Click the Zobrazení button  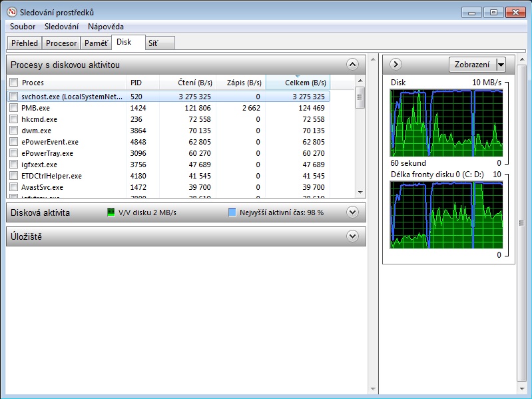pos(473,65)
